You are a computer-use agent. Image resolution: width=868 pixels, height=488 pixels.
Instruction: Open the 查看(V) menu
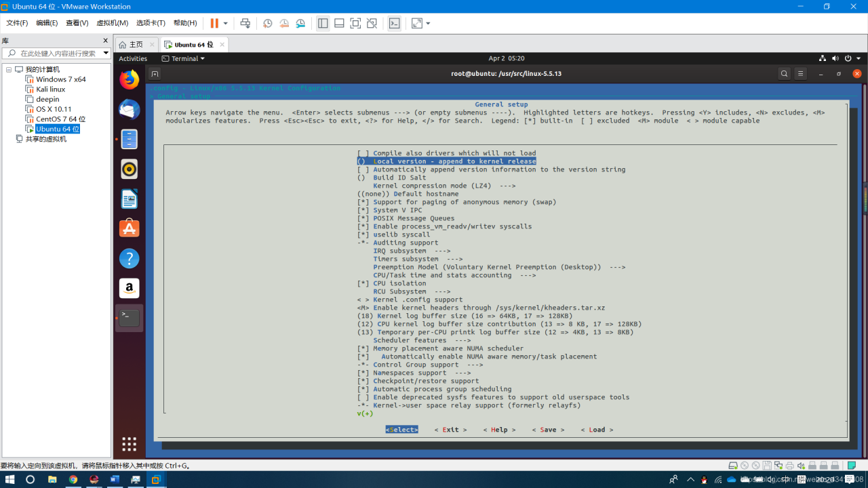(77, 23)
